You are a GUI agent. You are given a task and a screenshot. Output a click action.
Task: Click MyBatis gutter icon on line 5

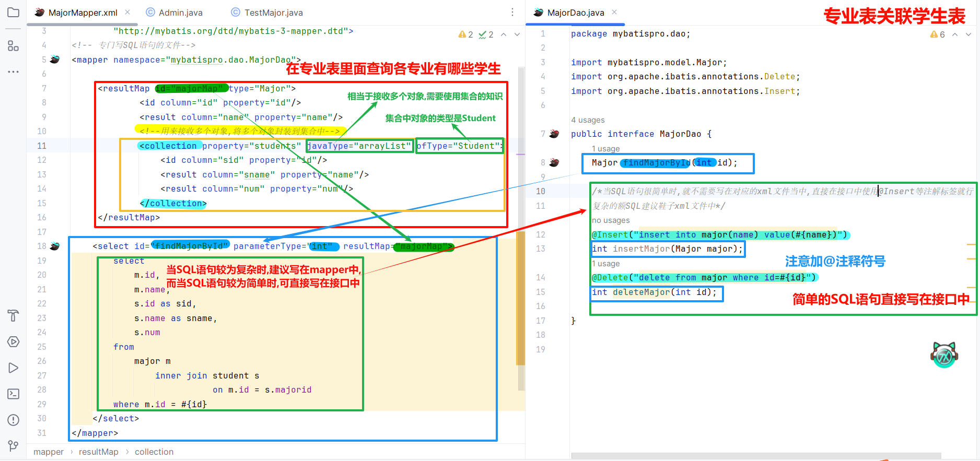tap(55, 60)
